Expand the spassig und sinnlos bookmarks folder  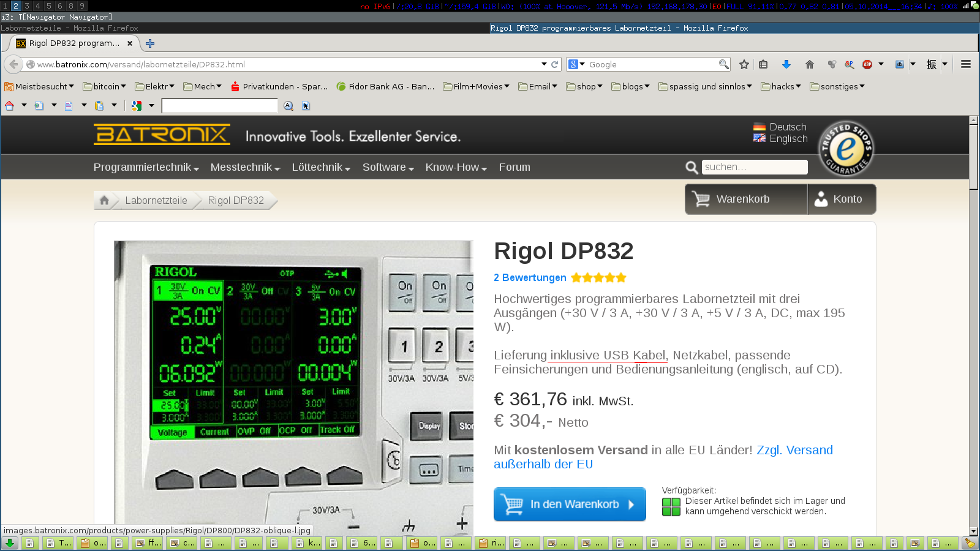point(706,87)
